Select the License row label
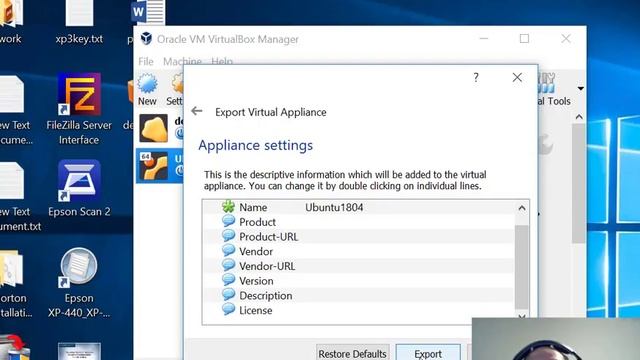Image resolution: width=640 pixels, height=360 pixels. pyautogui.click(x=256, y=310)
